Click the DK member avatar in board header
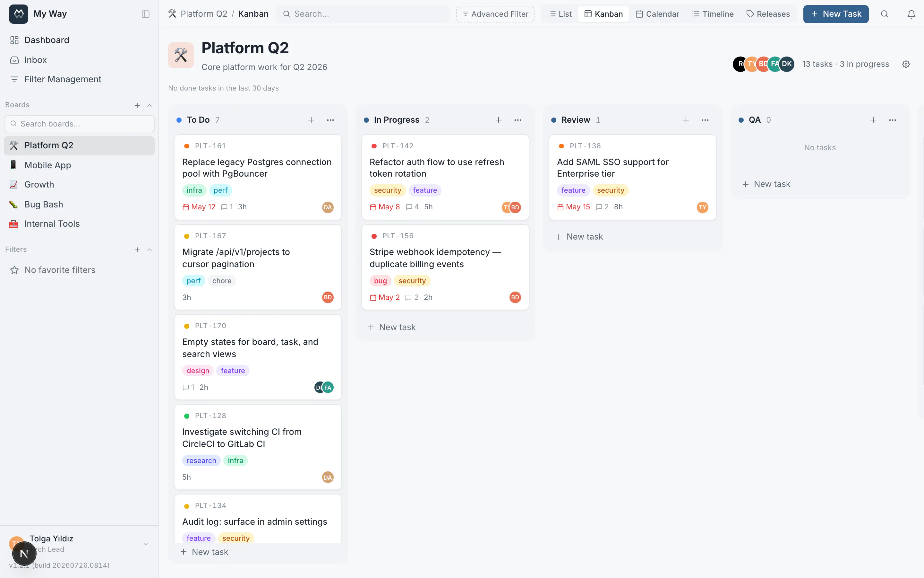 point(787,64)
